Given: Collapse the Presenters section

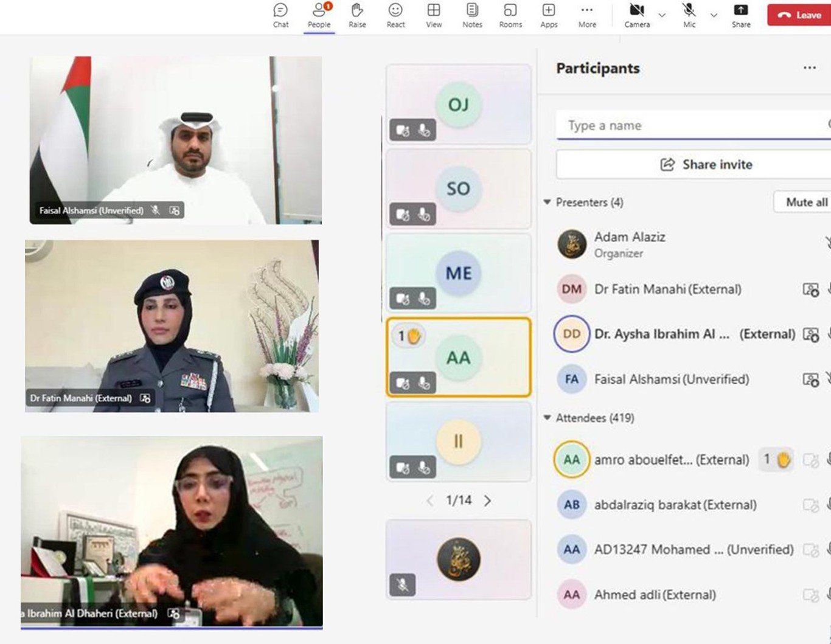Looking at the screenshot, I should tap(547, 202).
